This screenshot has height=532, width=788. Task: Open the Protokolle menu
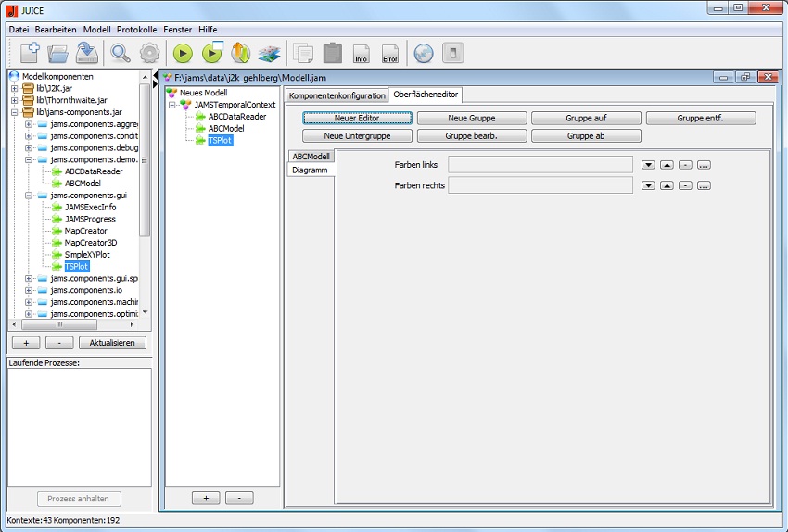[x=137, y=30]
